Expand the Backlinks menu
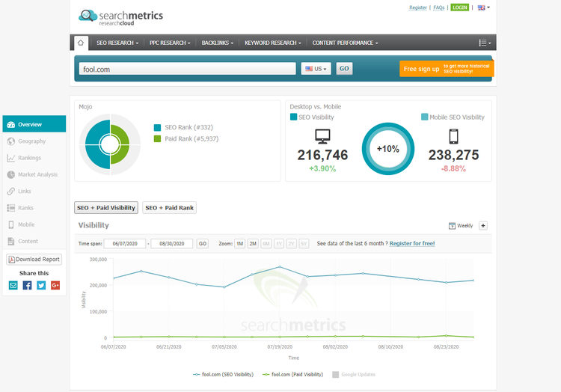561x392 pixels. coord(218,43)
